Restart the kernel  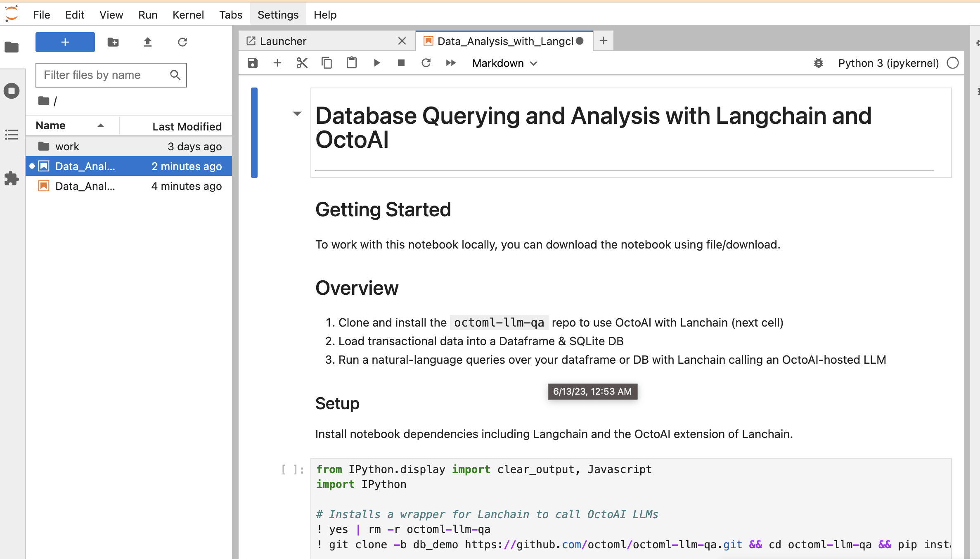coord(426,63)
